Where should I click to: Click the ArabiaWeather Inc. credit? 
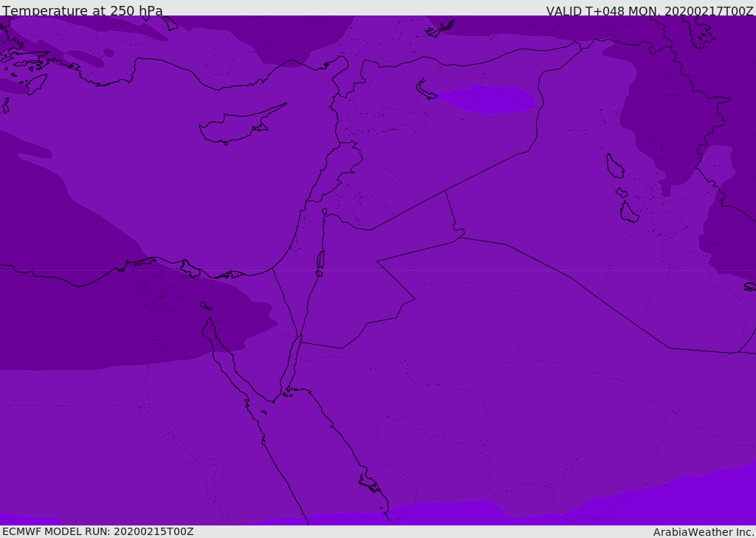704,532
